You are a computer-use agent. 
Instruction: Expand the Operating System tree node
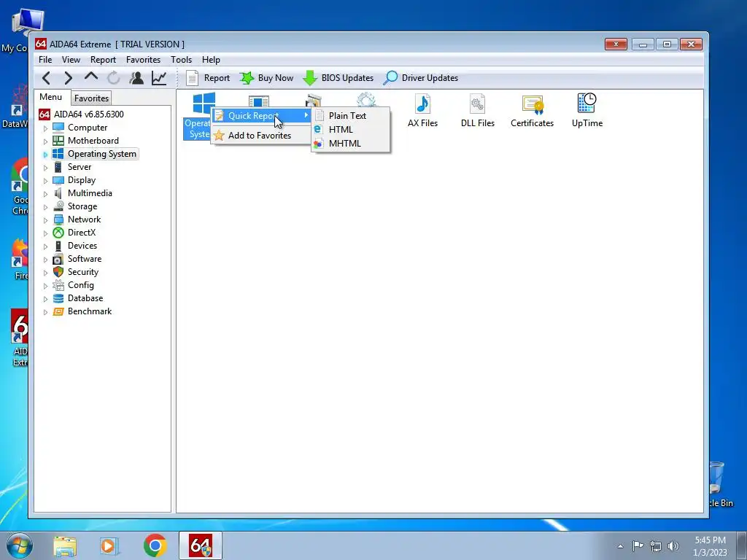(46, 155)
